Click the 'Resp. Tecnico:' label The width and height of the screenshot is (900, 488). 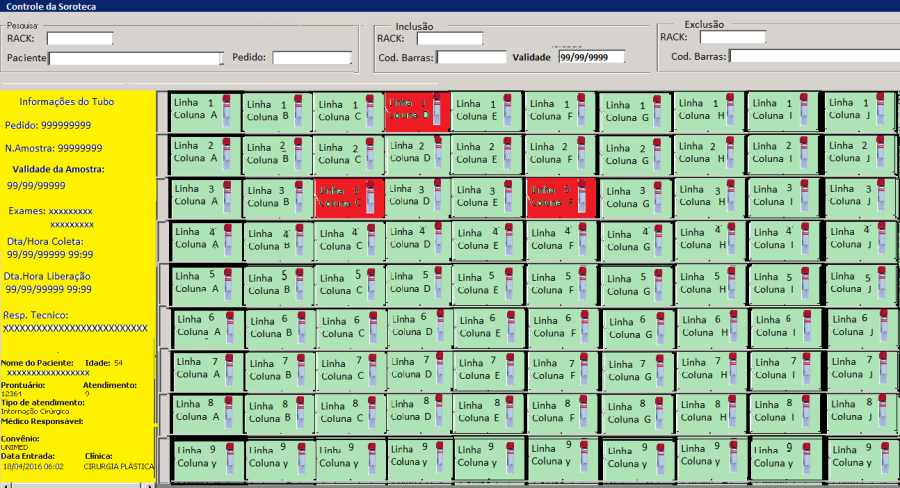[36, 315]
